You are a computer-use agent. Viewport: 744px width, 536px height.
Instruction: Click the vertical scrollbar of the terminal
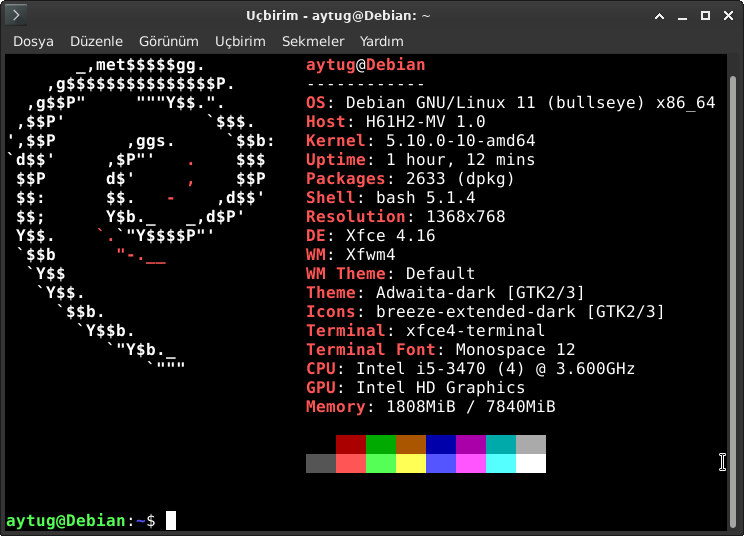pyautogui.click(x=733, y=304)
